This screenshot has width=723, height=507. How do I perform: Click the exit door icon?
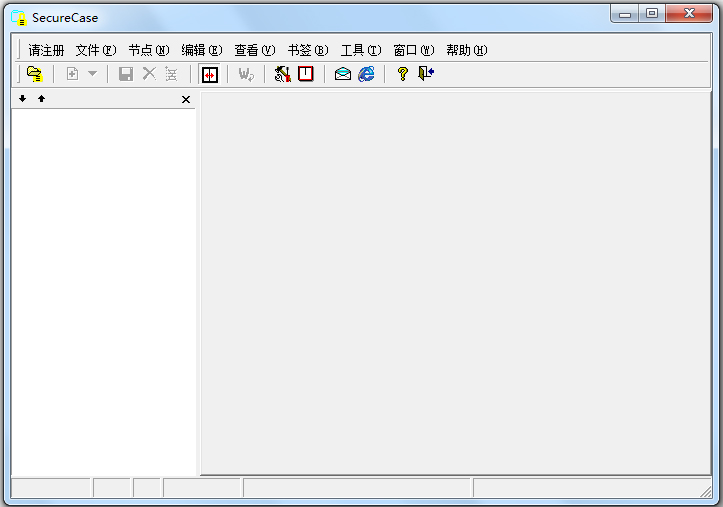(426, 73)
